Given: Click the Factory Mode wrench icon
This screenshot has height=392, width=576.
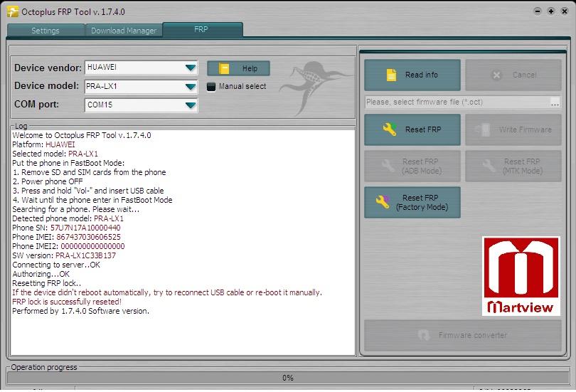Looking at the screenshot, I should click(x=383, y=202).
